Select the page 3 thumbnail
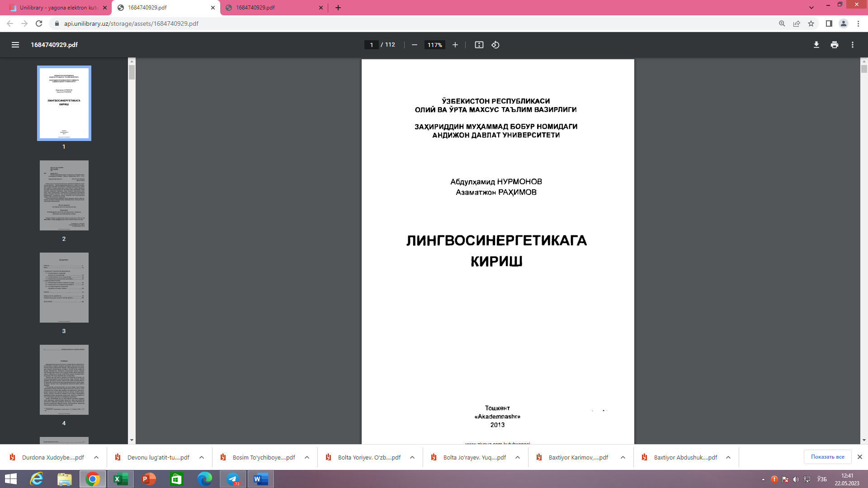This screenshot has height=488, width=868. pyautogui.click(x=64, y=287)
